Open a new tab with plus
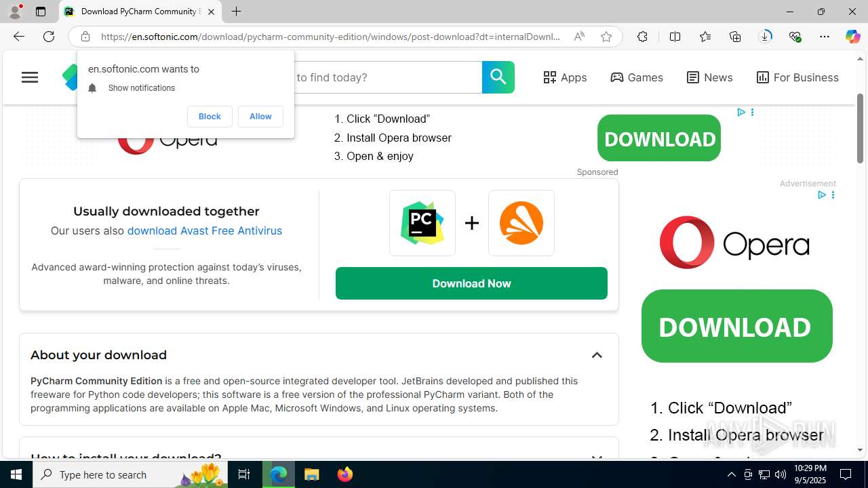This screenshot has height=488, width=868. [x=236, y=12]
